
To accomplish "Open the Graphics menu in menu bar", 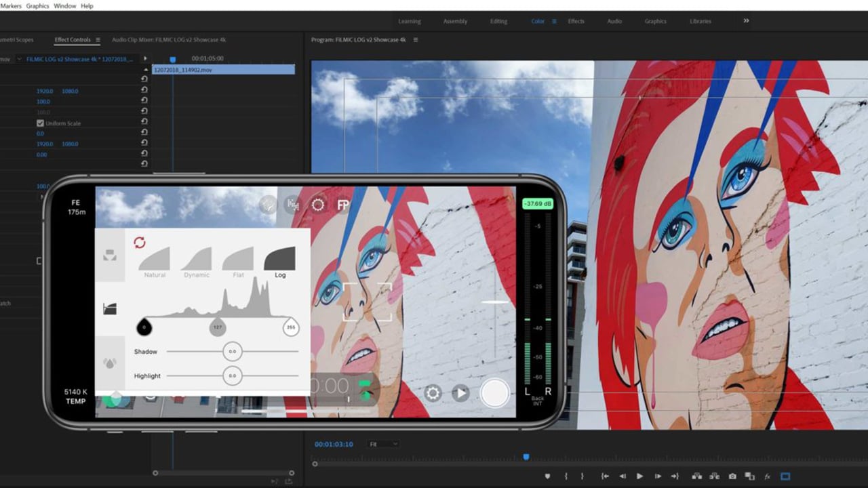I will point(37,5).
